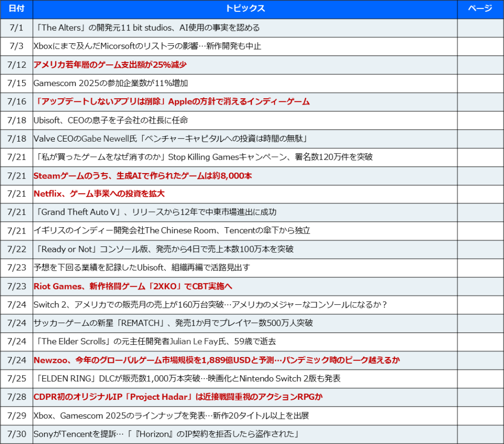
Task: Click the トピックス column header
Action: tap(245, 9)
